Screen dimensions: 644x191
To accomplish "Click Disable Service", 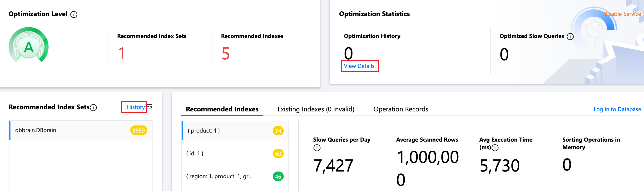I will (622, 14).
